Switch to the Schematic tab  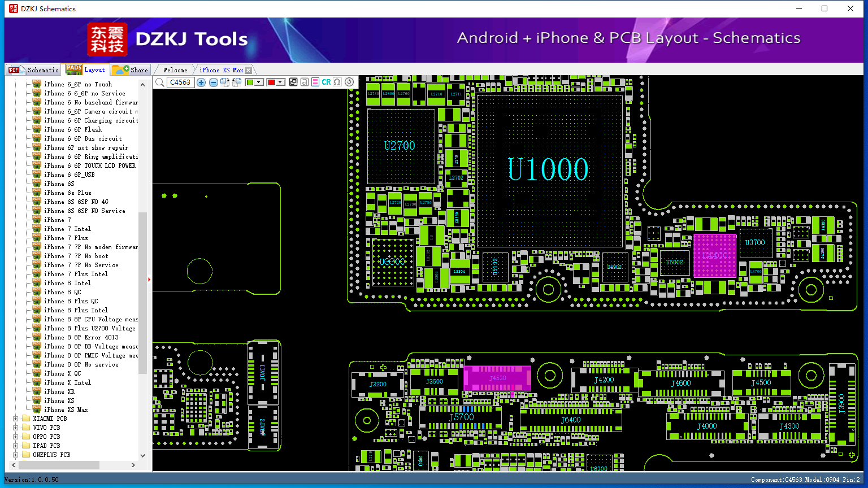[x=33, y=70]
